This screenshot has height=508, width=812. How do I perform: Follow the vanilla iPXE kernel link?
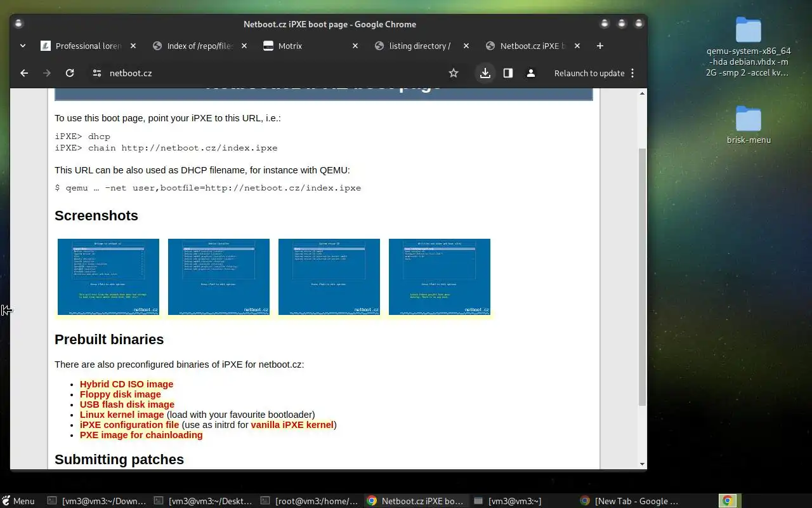click(x=292, y=425)
